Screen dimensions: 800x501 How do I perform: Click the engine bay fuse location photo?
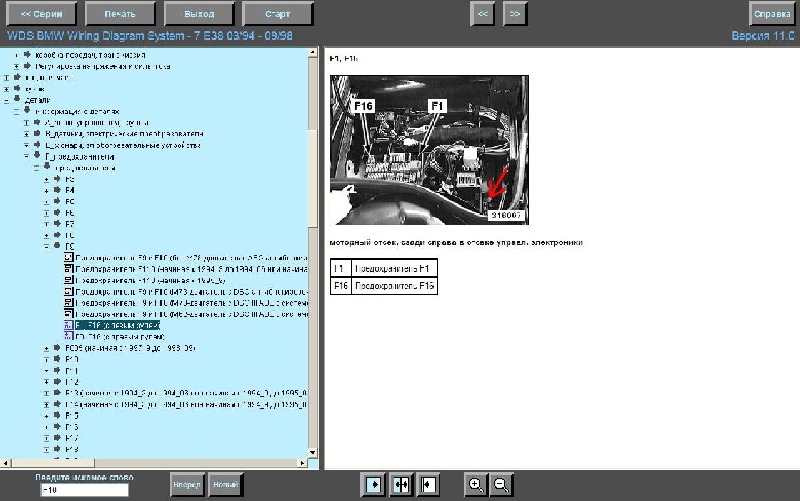pyautogui.click(x=429, y=150)
